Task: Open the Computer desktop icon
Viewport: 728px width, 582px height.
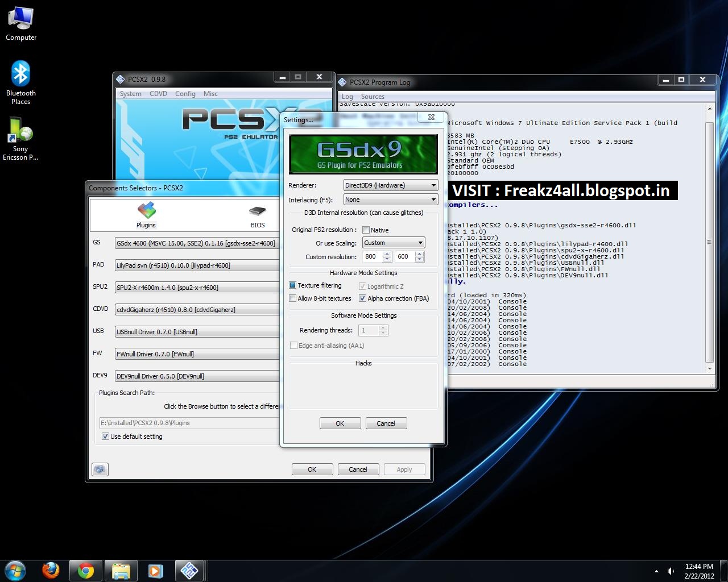Action: (21, 24)
